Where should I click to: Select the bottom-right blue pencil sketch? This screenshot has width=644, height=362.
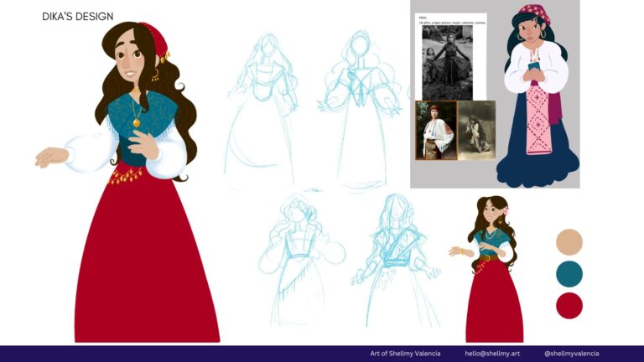(x=396, y=261)
